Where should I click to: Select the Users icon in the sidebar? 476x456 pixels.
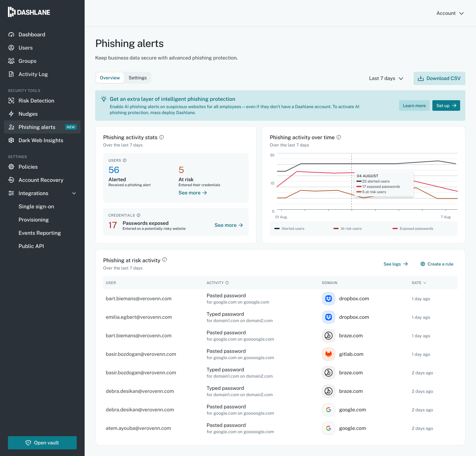pyautogui.click(x=11, y=48)
